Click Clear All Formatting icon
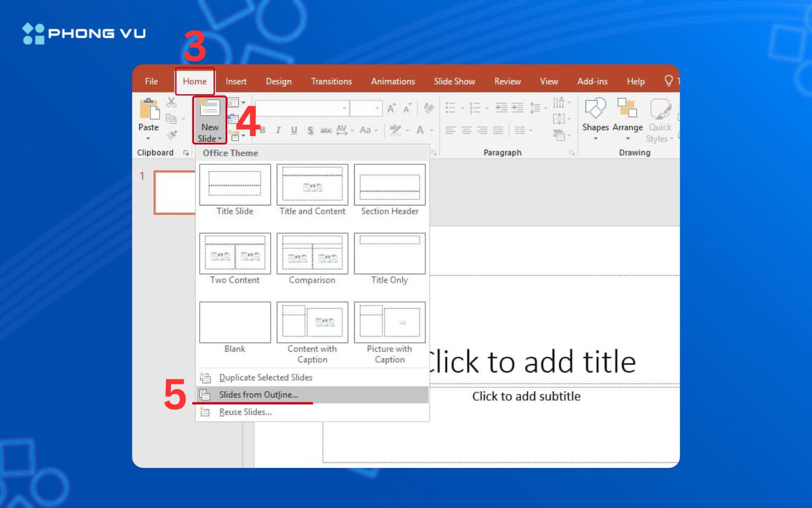The height and width of the screenshot is (508, 812). coord(429,108)
